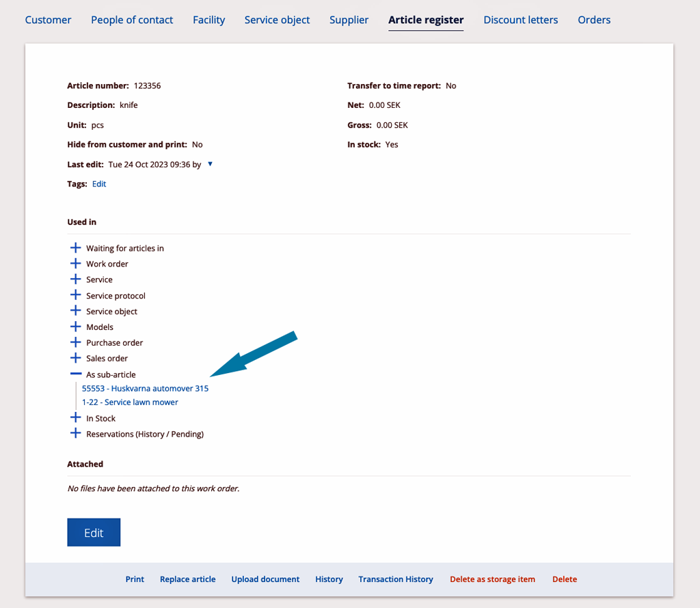Expand the Service row under Used in
Screen dimensions: 700x608
(x=75, y=279)
